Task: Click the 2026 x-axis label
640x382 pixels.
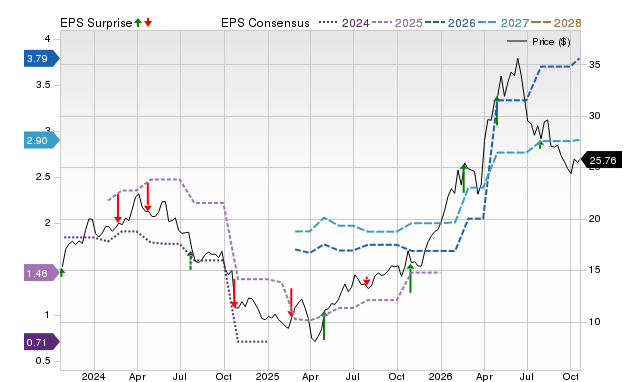Action: point(441,376)
